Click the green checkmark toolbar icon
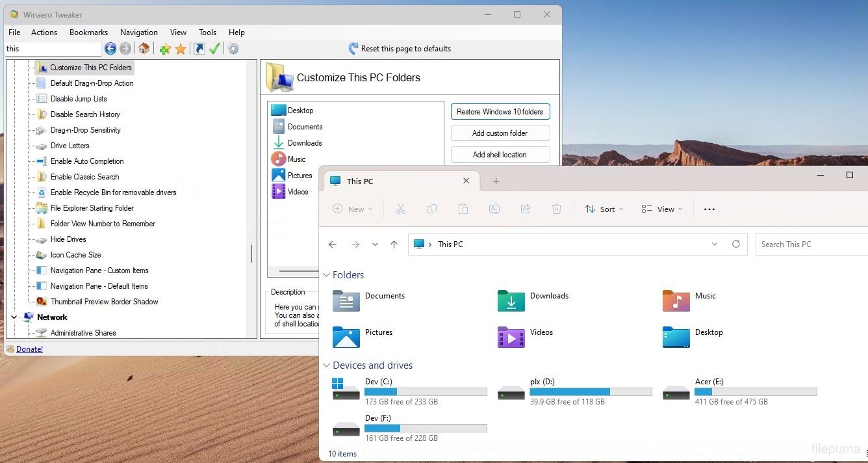The width and height of the screenshot is (868, 463). [x=214, y=49]
